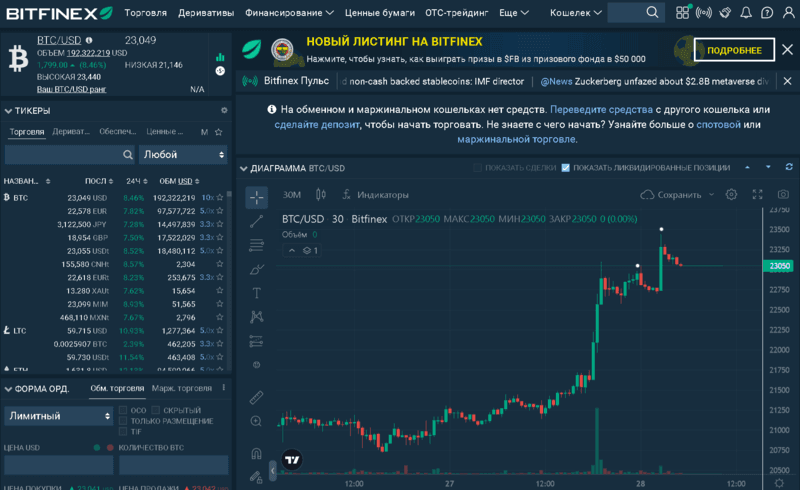The height and width of the screenshot is (490, 800).
Task: Open the Любой currency filter dropdown
Action: click(x=183, y=154)
